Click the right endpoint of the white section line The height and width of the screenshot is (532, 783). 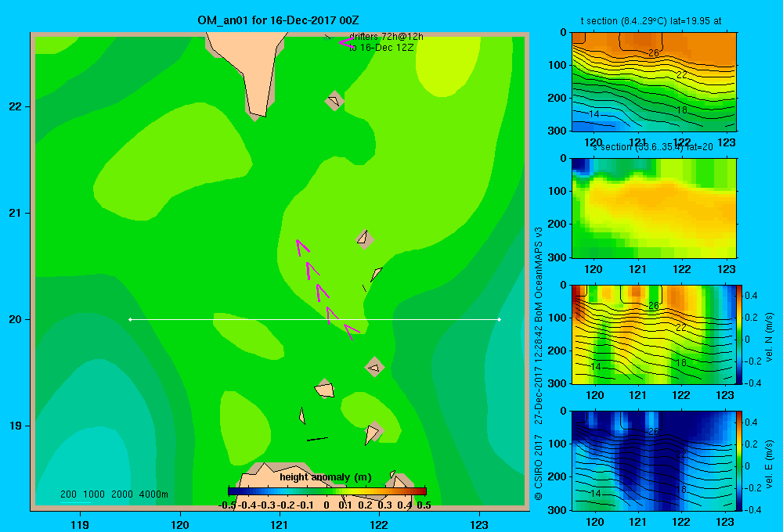click(500, 319)
